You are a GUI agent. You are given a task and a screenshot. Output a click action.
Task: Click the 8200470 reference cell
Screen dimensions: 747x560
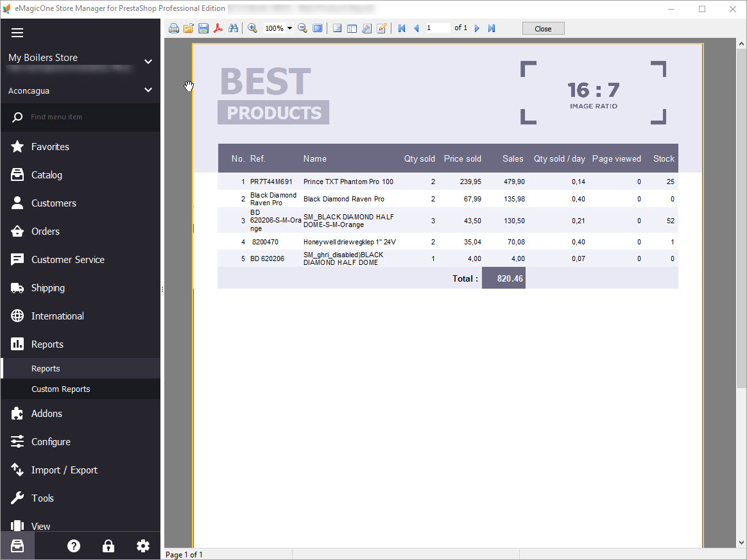pos(265,242)
